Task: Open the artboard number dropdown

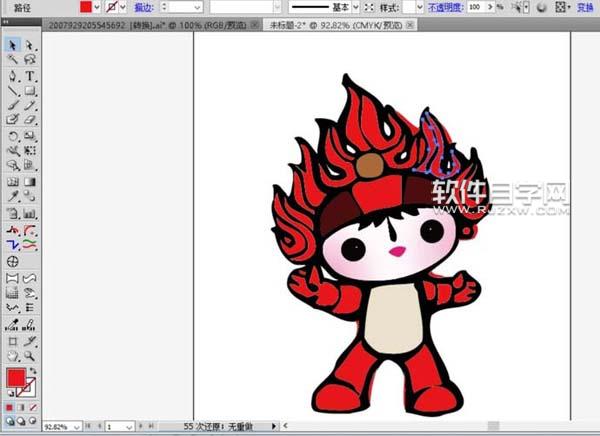Action: pyautogui.click(x=130, y=426)
